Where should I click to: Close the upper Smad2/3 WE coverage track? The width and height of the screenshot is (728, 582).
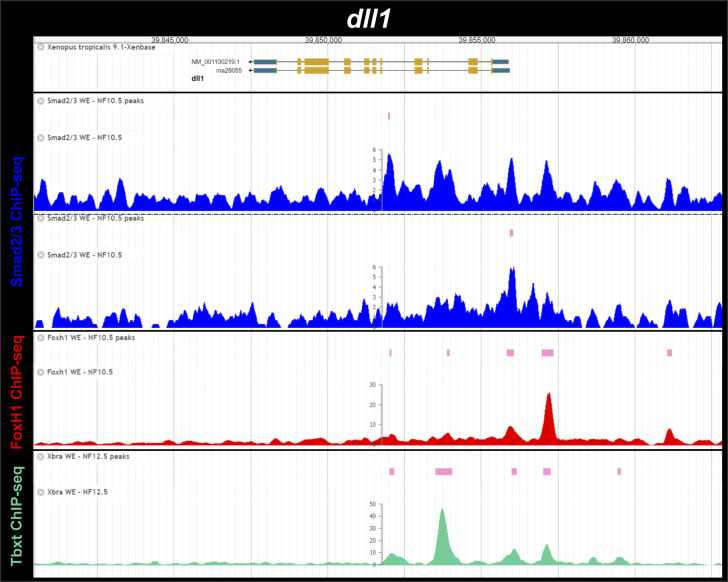[41, 137]
